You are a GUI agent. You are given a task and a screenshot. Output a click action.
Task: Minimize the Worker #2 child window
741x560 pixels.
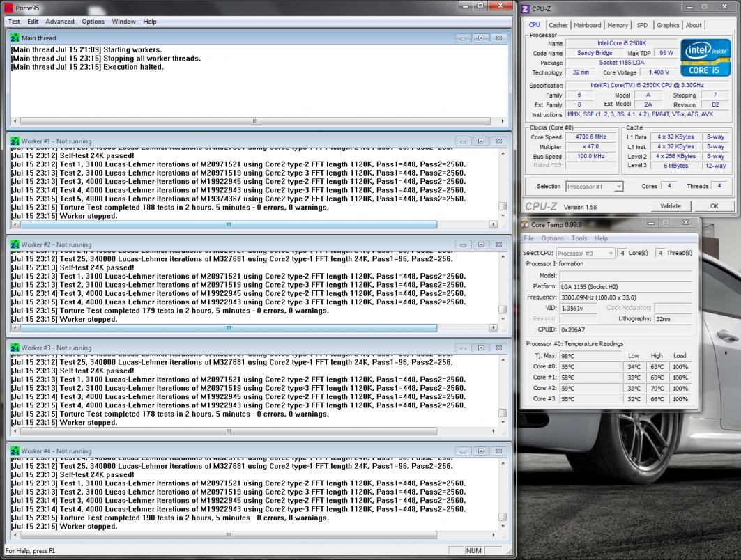click(463, 244)
